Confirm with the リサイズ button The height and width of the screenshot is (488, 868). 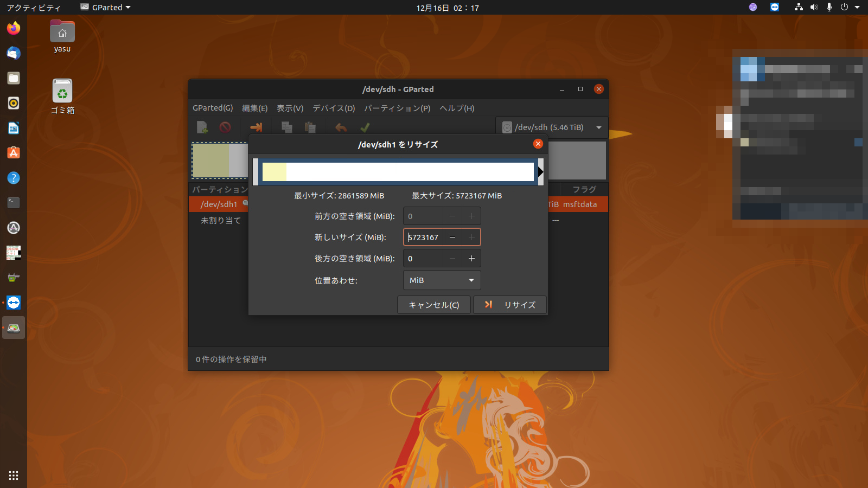click(x=509, y=305)
